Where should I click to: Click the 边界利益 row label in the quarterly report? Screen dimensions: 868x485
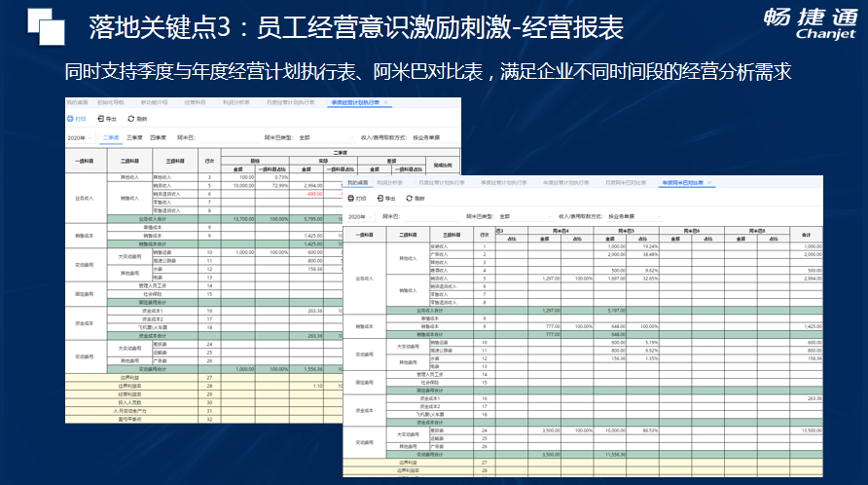(x=129, y=378)
